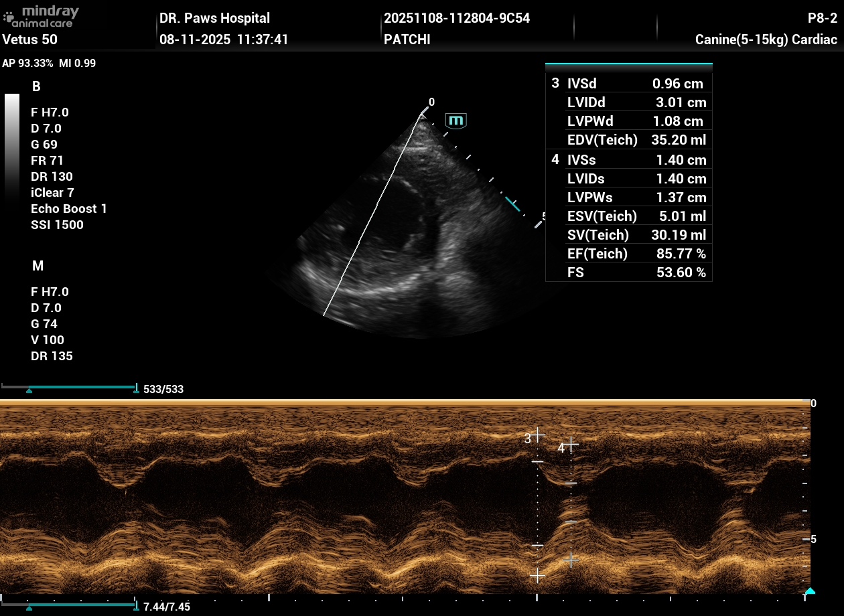Select the EF(Teich) result row
The height and width of the screenshot is (616, 844).
point(628,254)
